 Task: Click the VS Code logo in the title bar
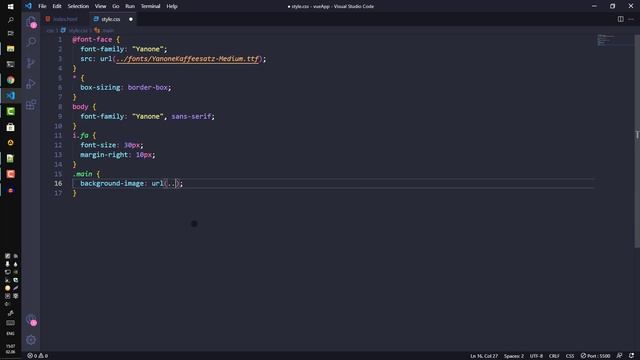point(28,6)
